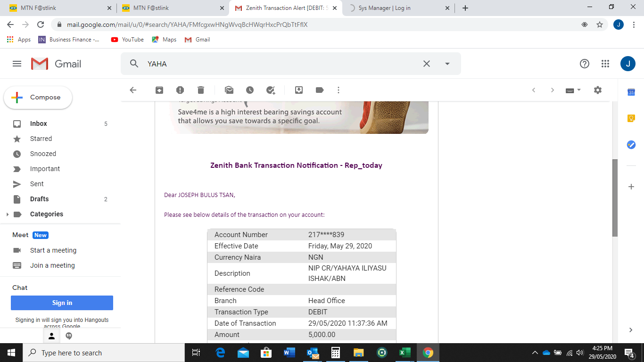Open Google Account J avatar in Gmail
Image resolution: width=644 pixels, height=362 pixels.
(x=628, y=64)
